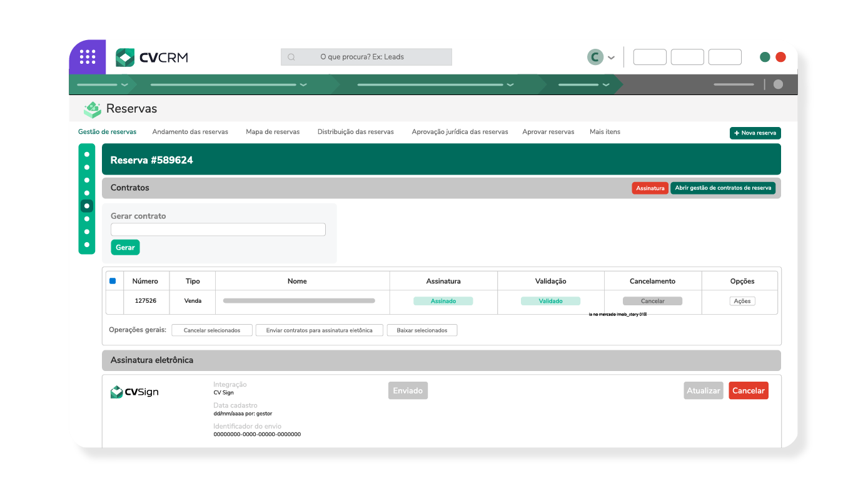Open the user avatar C
This screenshot has width=868, height=488.
[595, 57]
